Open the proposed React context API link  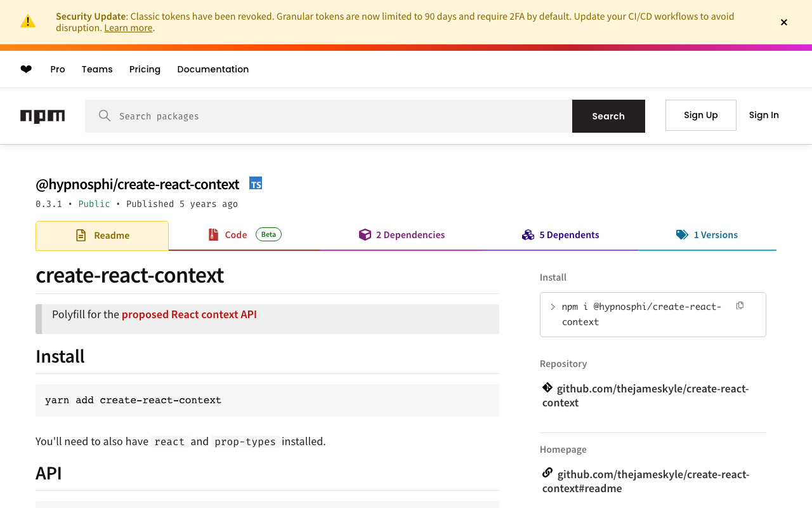(189, 314)
